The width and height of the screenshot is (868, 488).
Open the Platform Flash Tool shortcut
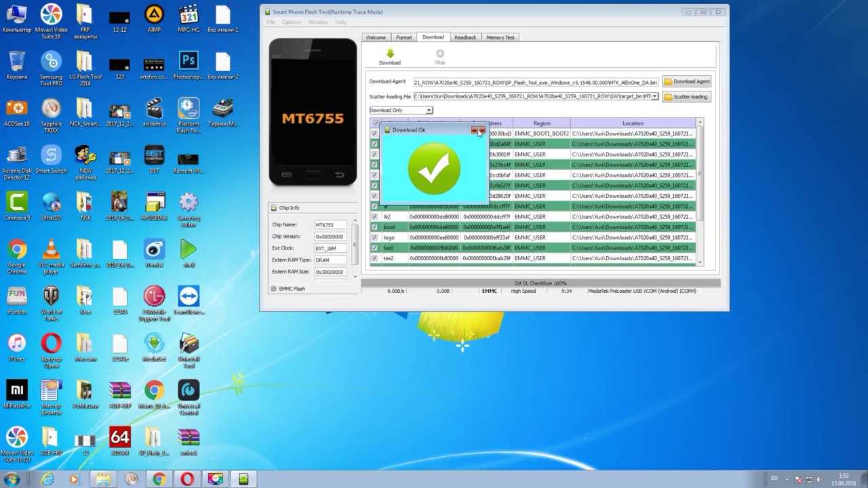point(189,115)
